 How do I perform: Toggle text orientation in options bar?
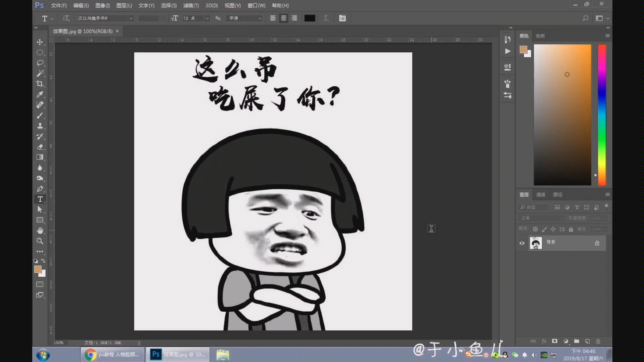(66, 18)
